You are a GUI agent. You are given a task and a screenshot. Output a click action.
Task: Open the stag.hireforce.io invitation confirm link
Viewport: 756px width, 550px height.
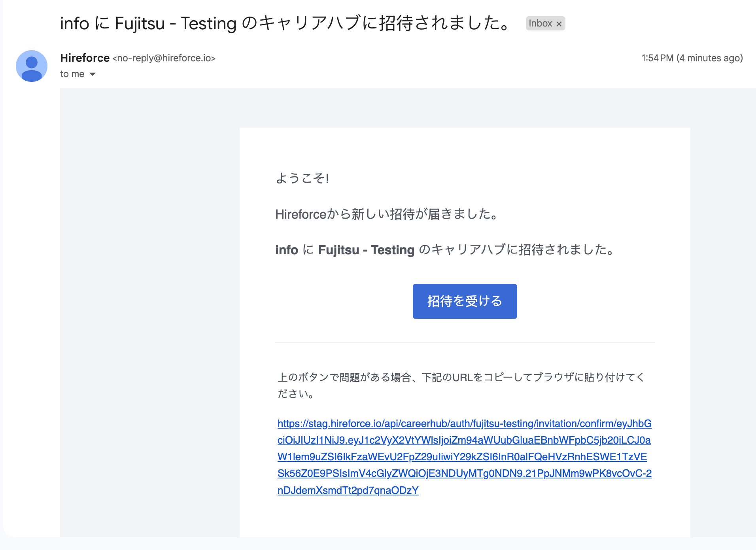coord(464,423)
